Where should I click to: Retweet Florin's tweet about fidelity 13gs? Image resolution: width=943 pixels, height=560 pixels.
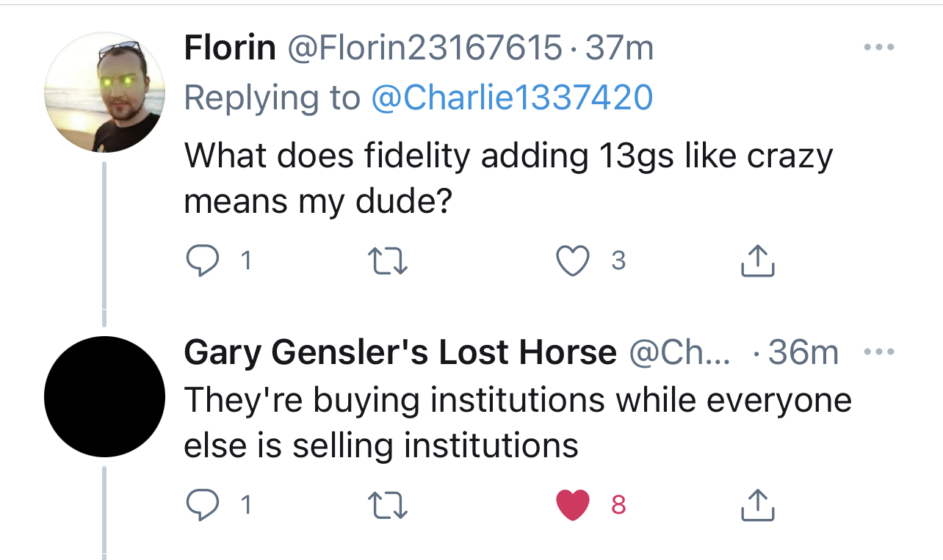(386, 260)
